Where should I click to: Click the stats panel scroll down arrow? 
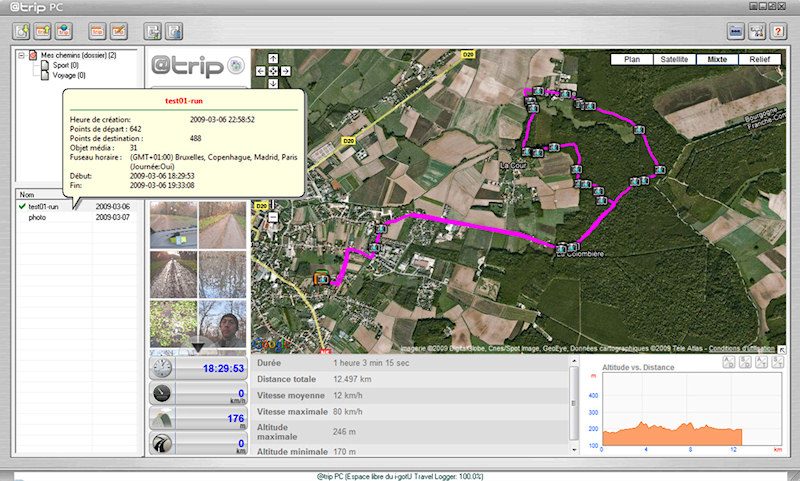(x=574, y=450)
